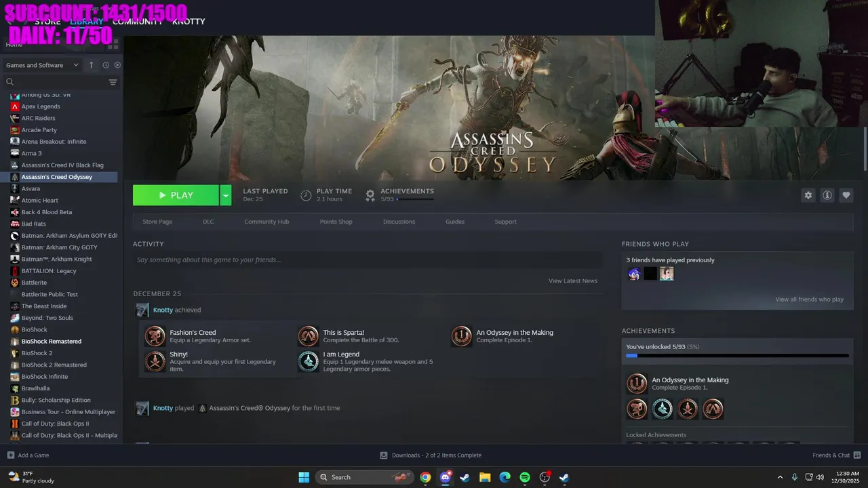
Task: Open Microsoft Edge from taskbar
Action: coord(505,477)
